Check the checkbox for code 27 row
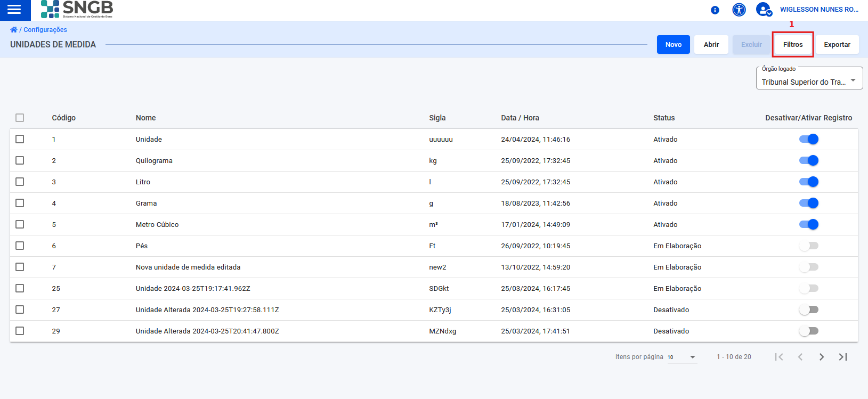This screenshot has width=868, height=399. tap(20, 310)
